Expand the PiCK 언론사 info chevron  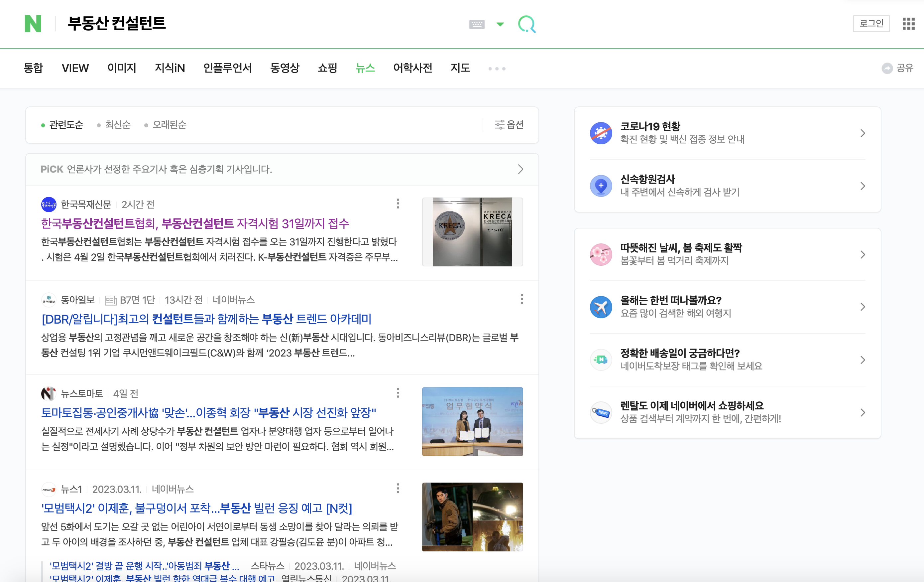[x=520, y=169]
